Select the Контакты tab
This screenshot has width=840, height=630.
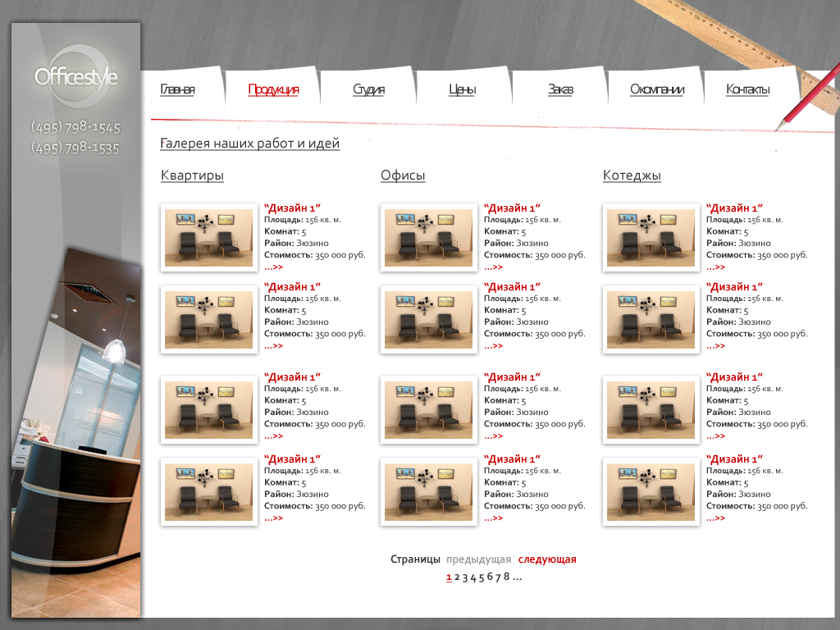(x=748, y=89)
